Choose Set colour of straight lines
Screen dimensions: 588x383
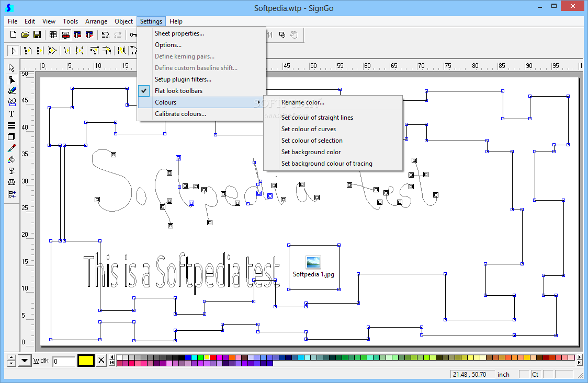pyautogui.click(x=333, y=118)
